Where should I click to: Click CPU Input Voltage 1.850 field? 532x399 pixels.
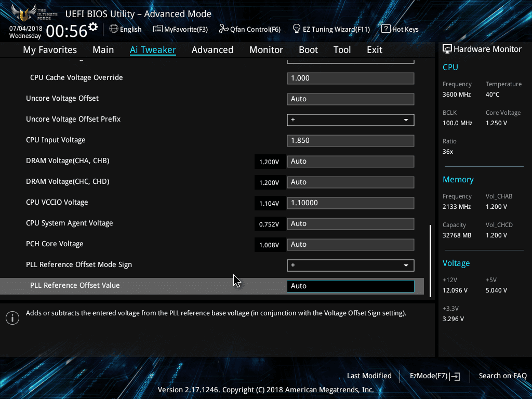point(351,140)
